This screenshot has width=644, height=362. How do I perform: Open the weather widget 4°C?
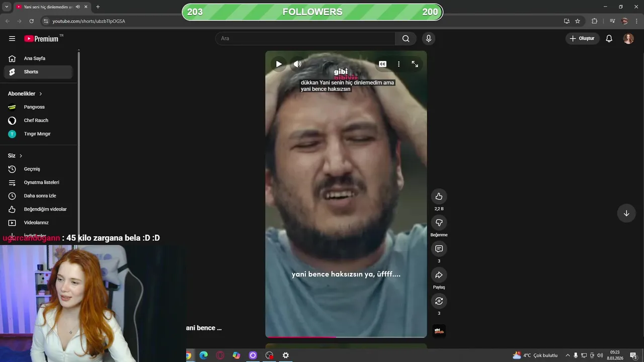click(535, 355)
